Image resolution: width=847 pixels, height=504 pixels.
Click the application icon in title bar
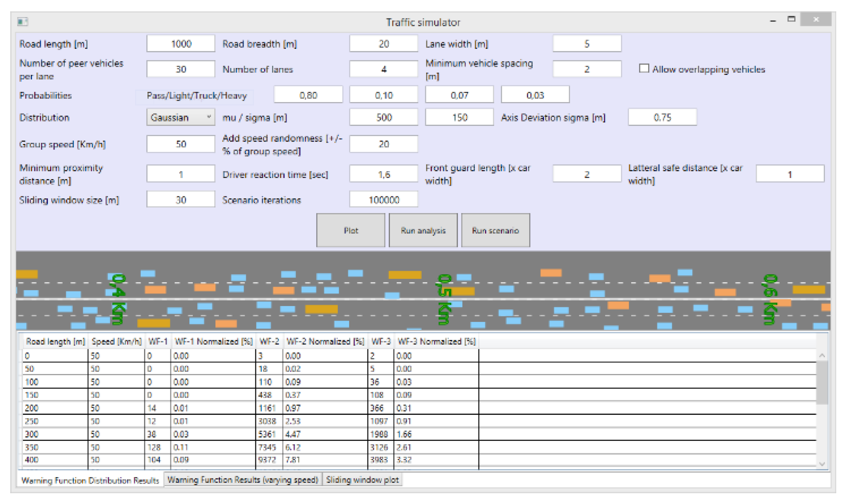pos(22,22)
